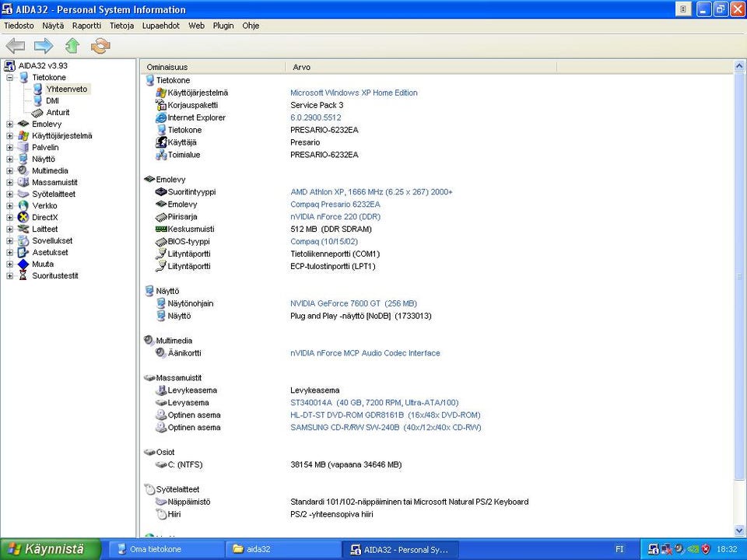747x560 pixels.
Task: Click the Laitteet devices icon in the tree
Action: coord(23,229)
